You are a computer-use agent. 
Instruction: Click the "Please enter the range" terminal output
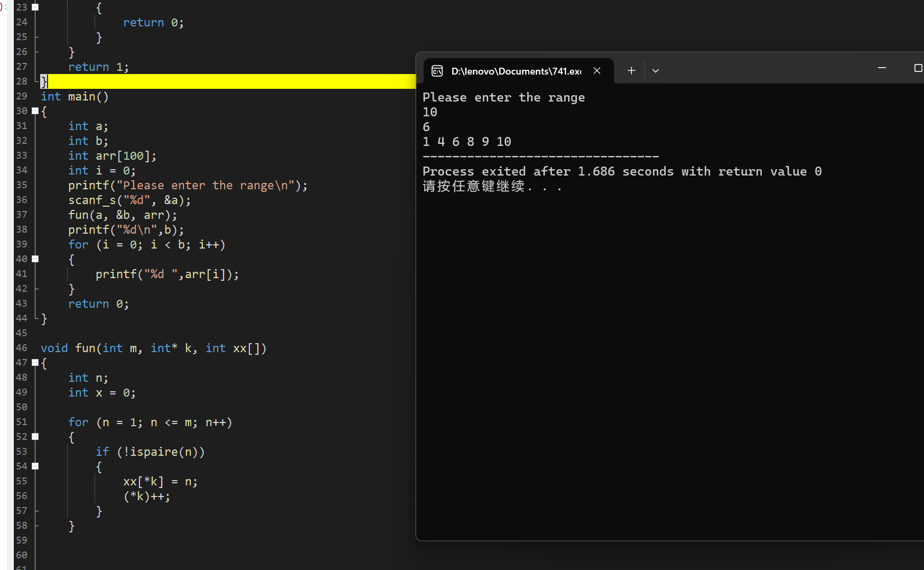503,97
